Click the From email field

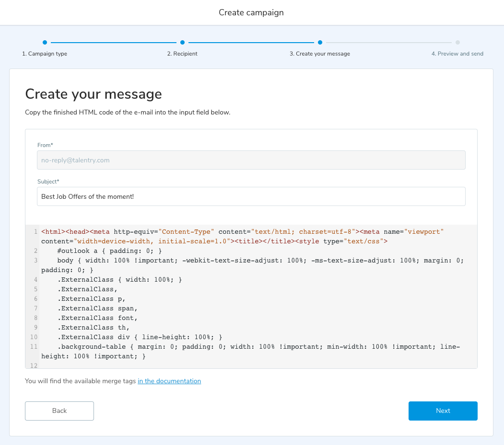[x=251, y=160]
